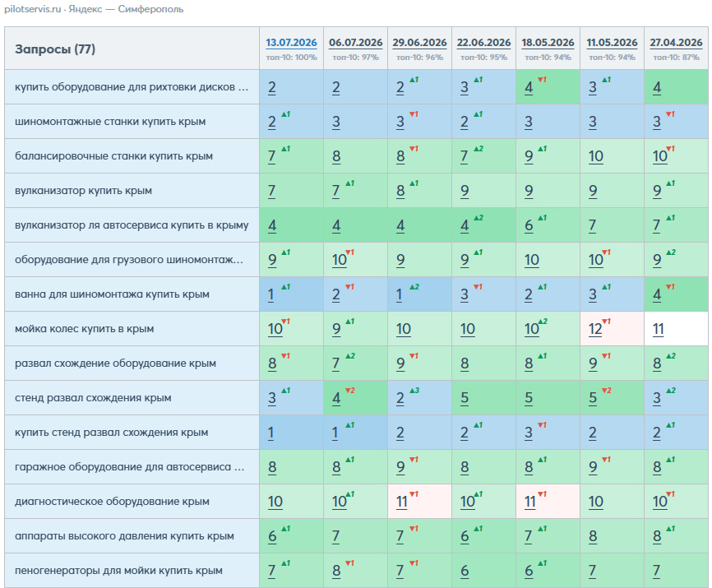Open position 11 for диагностическое оборудование on 29.06.2026
712x588 pixels.
coord(401,502)
